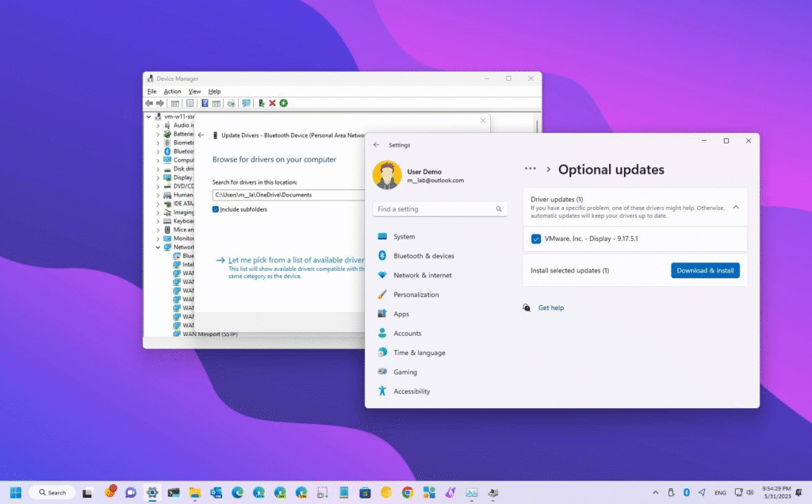Click the Network & internet icon in Settings
Image resolution: width=812 pixels, height=504 pixels.
[x=382, y=275]
